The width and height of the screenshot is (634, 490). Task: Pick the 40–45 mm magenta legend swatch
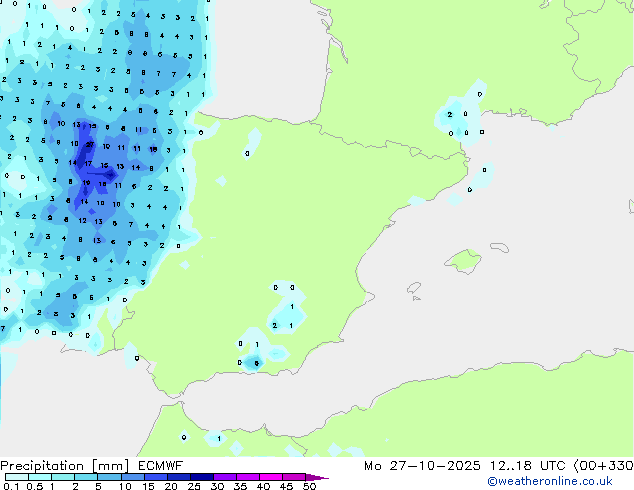(x=271, y=477)
